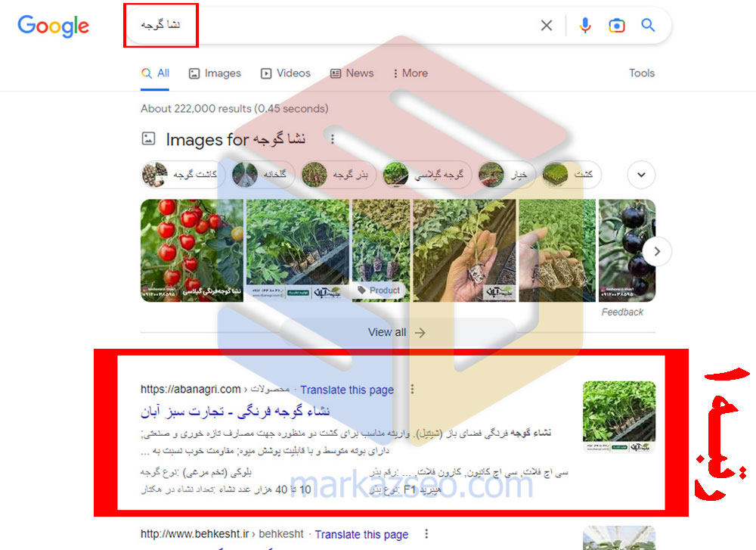
Task: Open three-dot options for abanagri result
Action: 412,389
